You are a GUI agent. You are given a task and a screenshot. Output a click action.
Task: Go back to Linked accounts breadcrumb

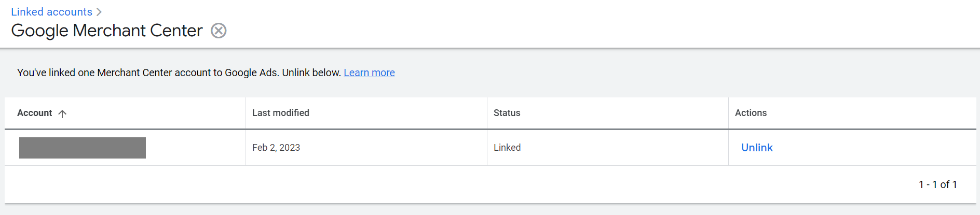[51, 12]
